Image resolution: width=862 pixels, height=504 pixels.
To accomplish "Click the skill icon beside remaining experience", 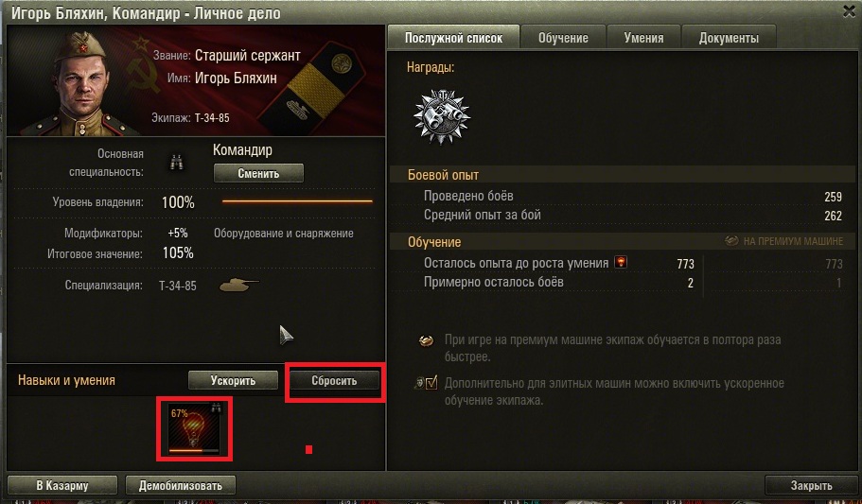I will click(x=621, y=262).
